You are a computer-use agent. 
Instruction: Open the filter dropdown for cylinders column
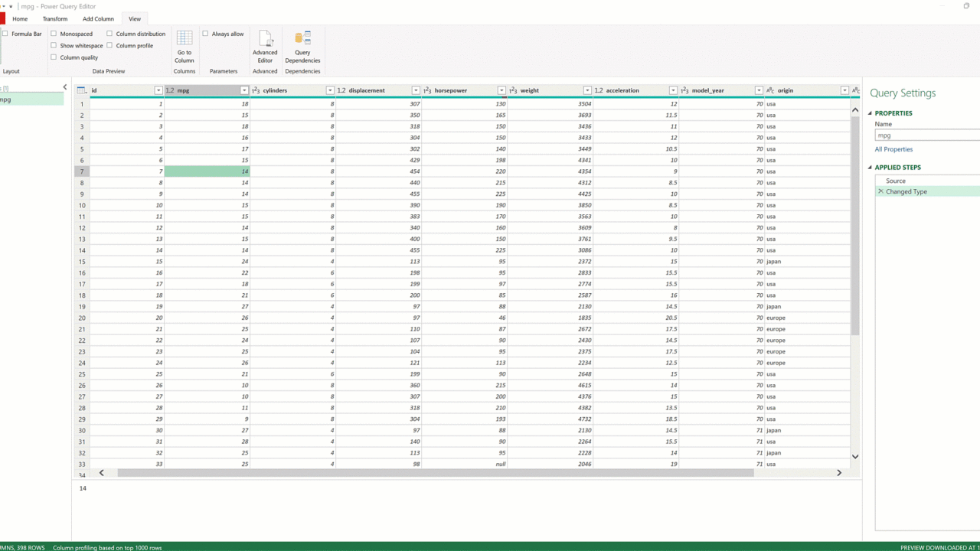tap(330, 90)
